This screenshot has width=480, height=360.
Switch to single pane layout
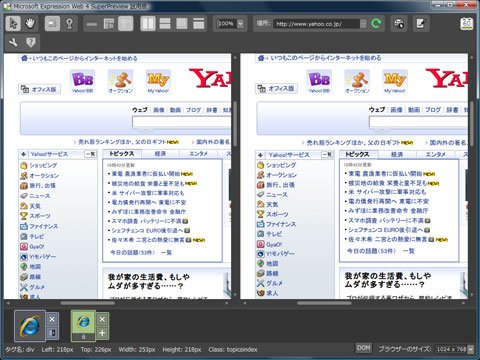[x=199, y=24]
